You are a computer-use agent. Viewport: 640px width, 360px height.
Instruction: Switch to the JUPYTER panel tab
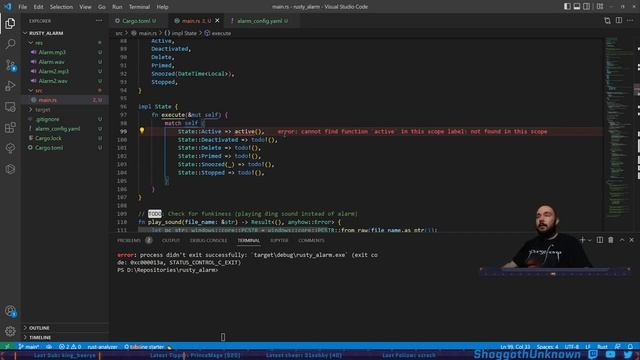[x=279, y=240]
